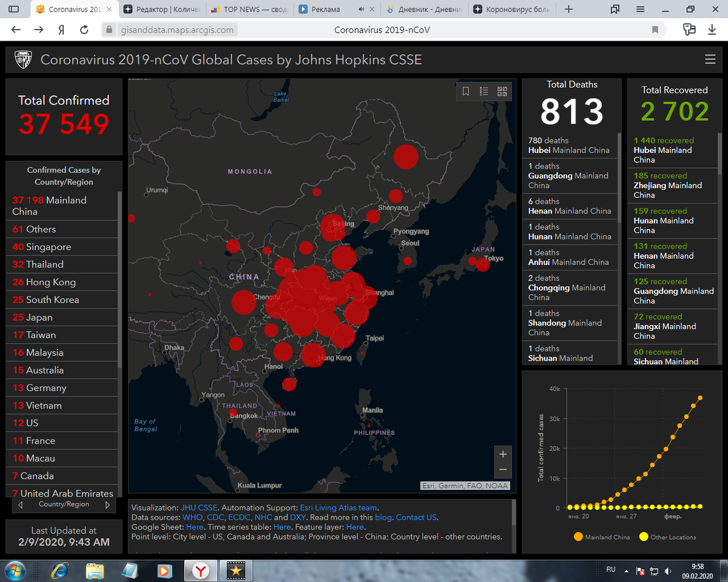Image resolution: width=728 pixels, height=582 pixels.
Task: Go to previous Country/Region list tab
Action: point(21,504)
